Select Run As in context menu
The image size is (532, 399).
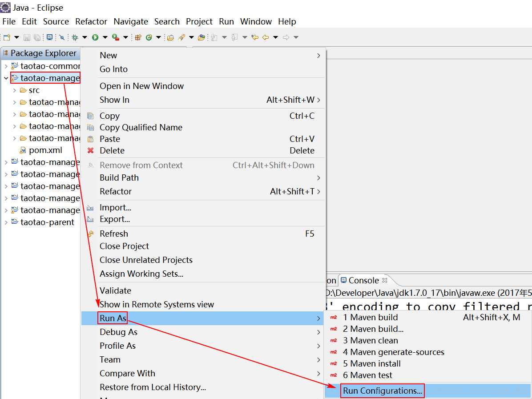(x=203, y=318)
